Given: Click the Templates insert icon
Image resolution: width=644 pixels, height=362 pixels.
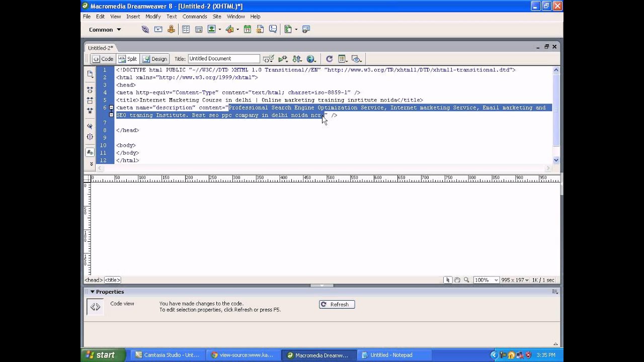Looking at the screenshot, I should click(288, 29).
